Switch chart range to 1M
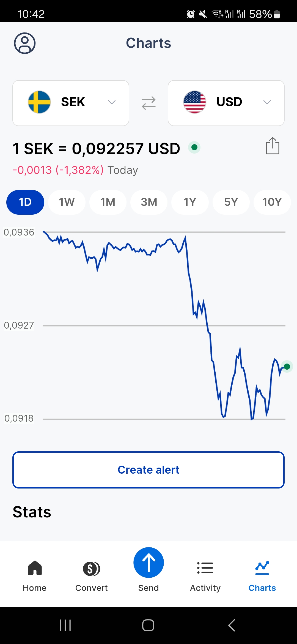This screenshot has height=644, width=297. point(108,202)
